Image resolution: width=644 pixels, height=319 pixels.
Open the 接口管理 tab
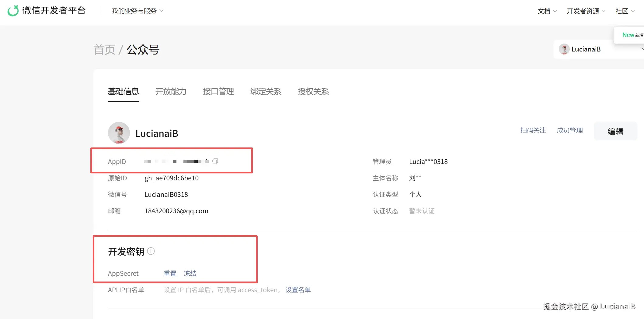(218, 91)
